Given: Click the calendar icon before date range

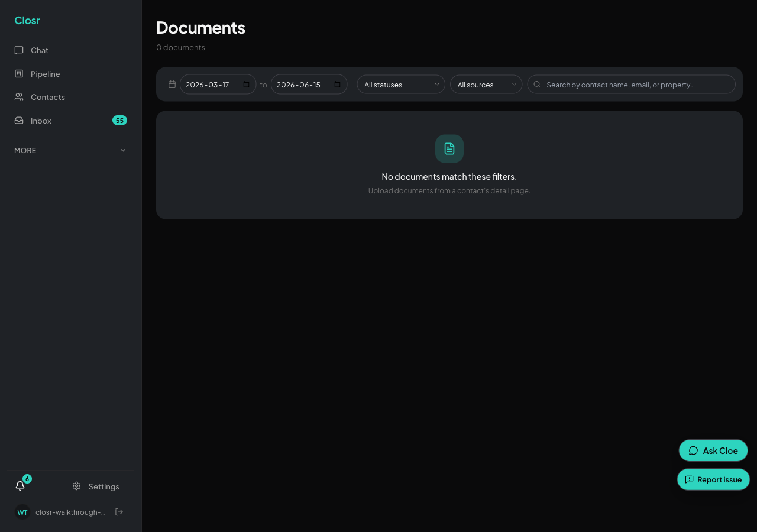Looking at the screenshot, I should 172,85.
